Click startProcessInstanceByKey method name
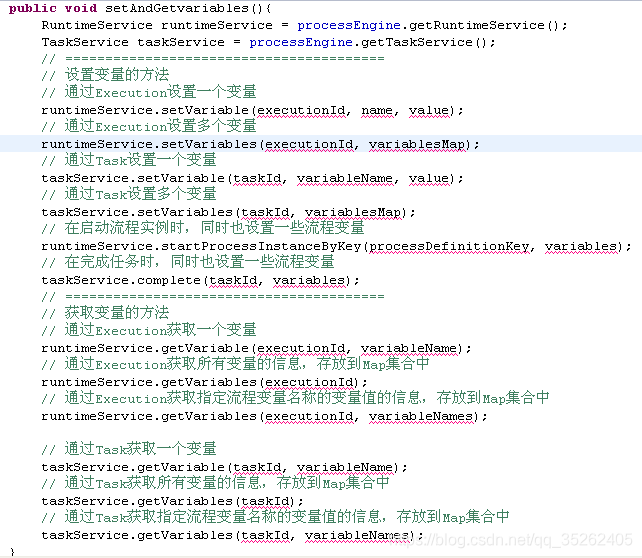The width and height of the screenshot is (642, 558). (261, 246)
